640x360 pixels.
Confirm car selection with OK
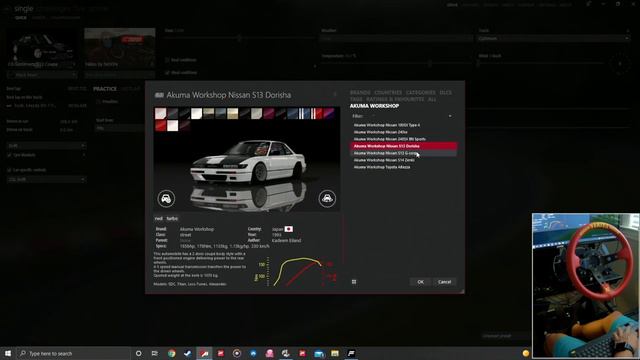420,282
